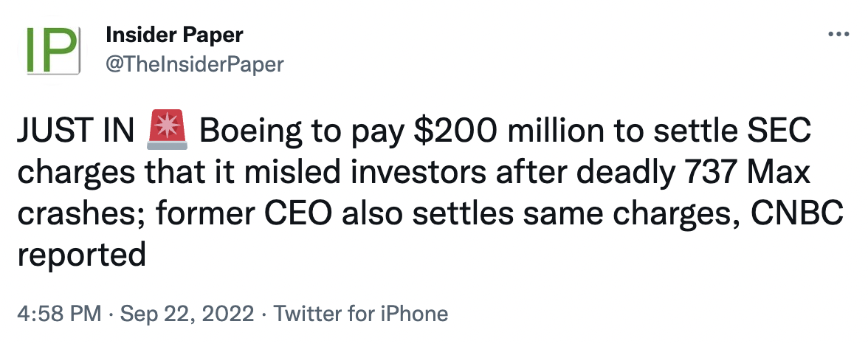This screenshot has width=868, height=344.
Task: Click the Sep 22, 2022 date
Action: [188, 314]
